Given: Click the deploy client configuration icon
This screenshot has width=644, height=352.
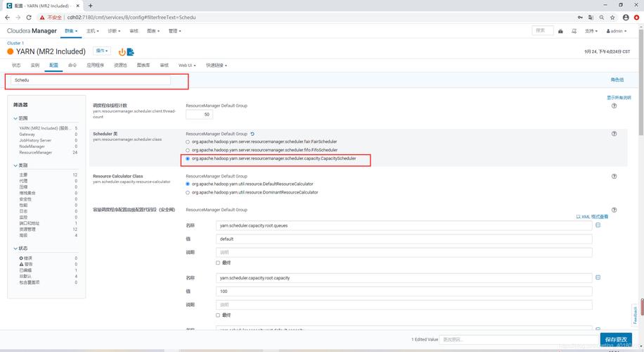Looking at the screenshot, I should coord(130,51).
